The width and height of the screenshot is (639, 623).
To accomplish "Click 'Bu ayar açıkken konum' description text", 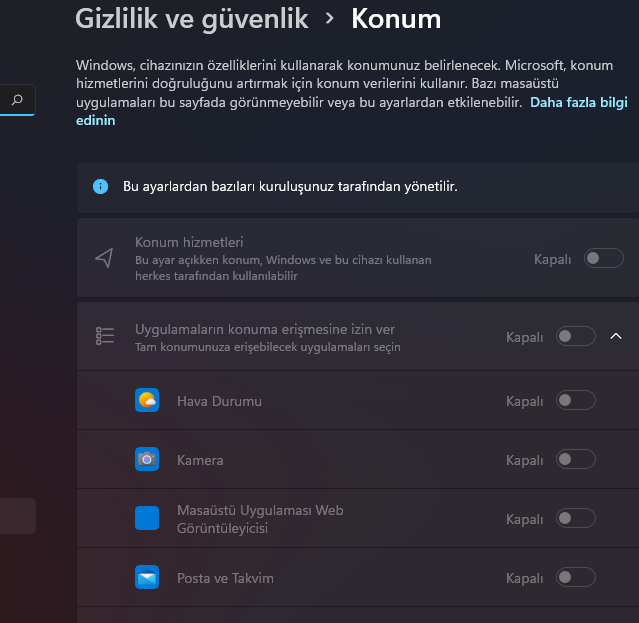I will click(x=283, y=268).
